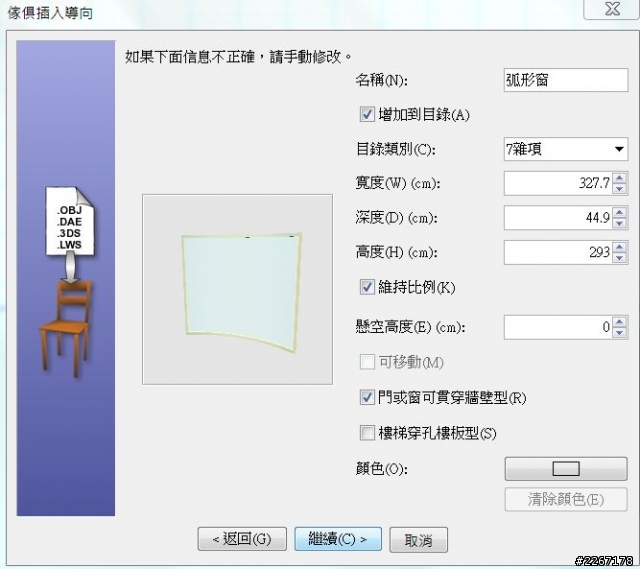The height and width of the screenshot is (569, 640).
Task: Open the 目錄類別 dropdown showing 7雜項
Action: [x=566, y=149]
